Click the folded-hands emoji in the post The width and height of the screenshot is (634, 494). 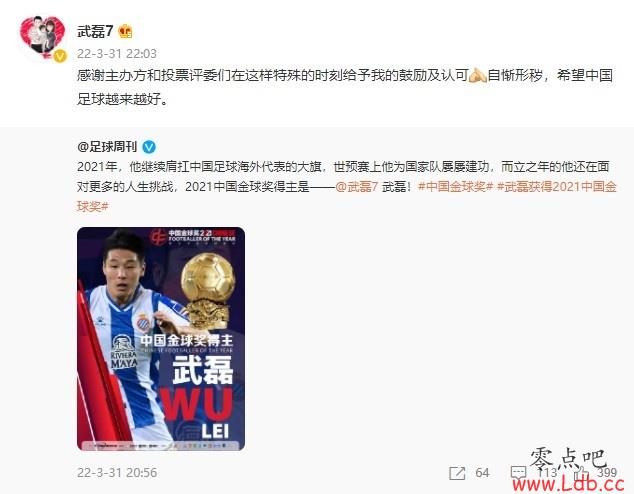point(478,76)
